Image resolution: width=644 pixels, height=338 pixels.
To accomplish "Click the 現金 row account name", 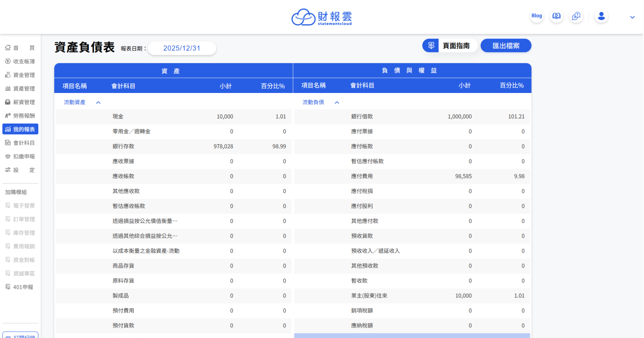I will pos(118,116).
